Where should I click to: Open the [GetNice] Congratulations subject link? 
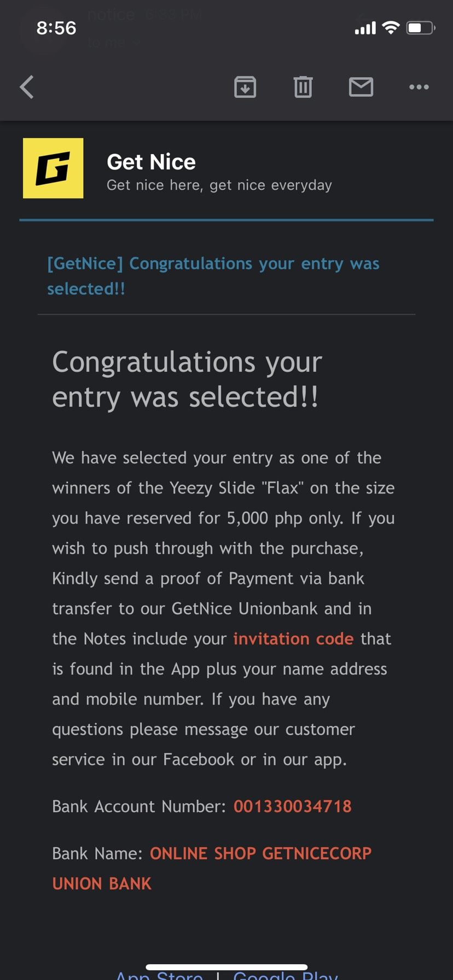coord(213,276)
